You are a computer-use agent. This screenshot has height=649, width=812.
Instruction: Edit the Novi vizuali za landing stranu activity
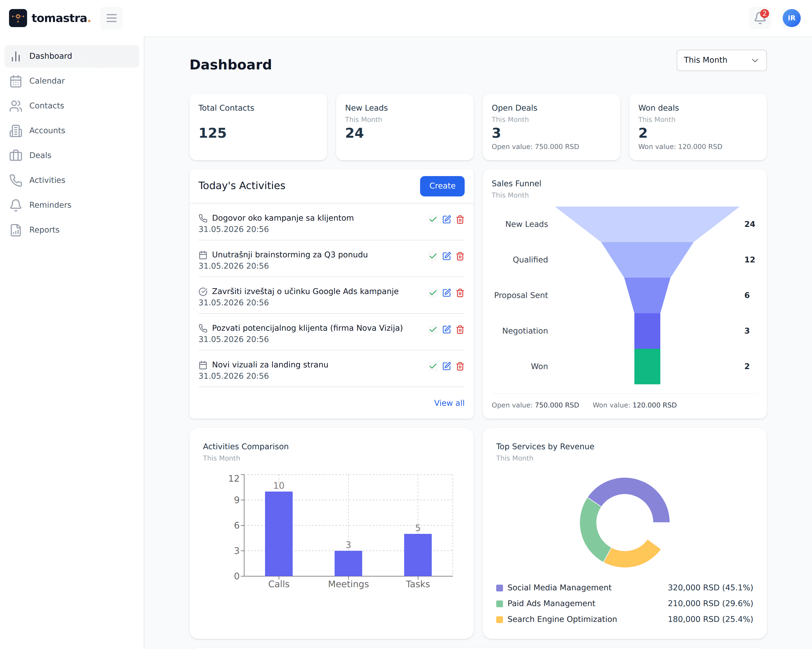point(446,366)
